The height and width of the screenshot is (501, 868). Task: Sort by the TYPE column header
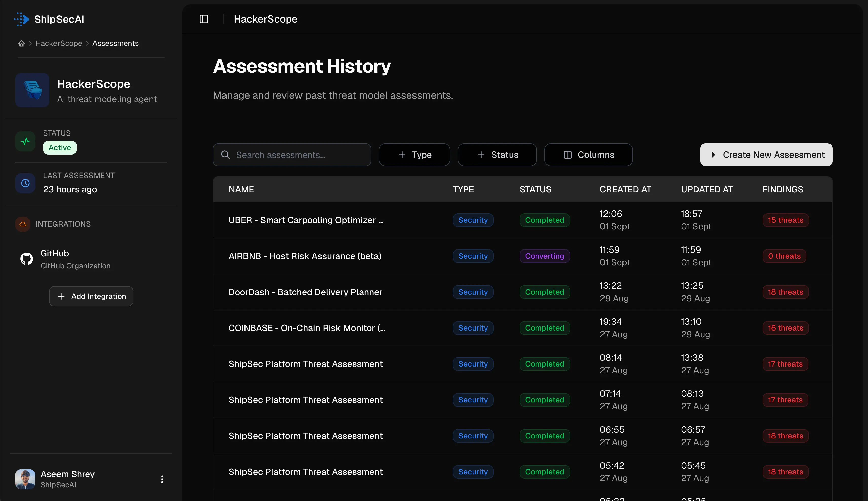(x=463, y=189)
